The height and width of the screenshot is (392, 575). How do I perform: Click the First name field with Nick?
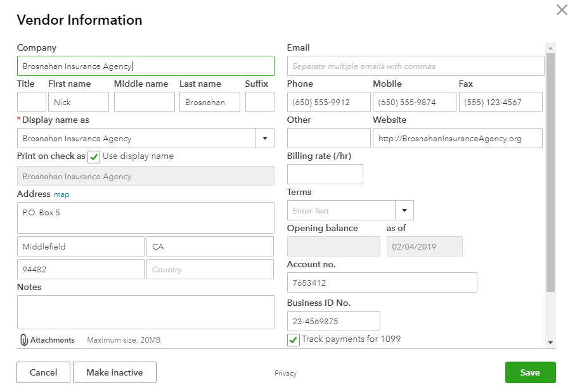(79, 102)
